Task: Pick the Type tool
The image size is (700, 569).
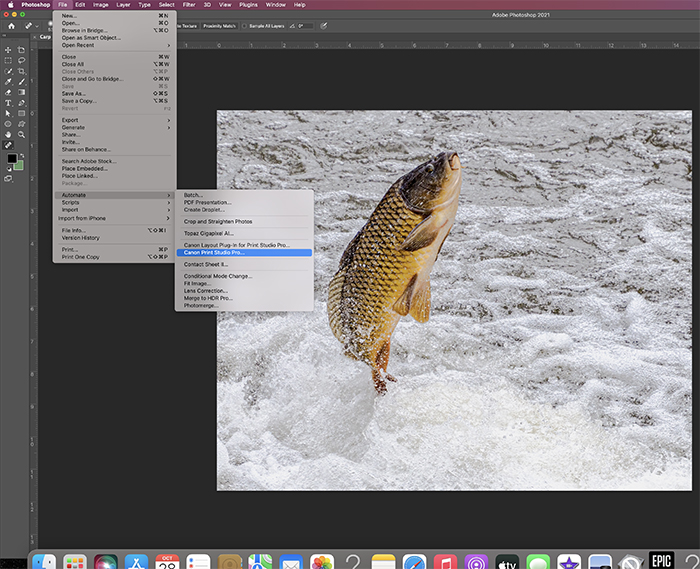Action: (x=8, y=103)
